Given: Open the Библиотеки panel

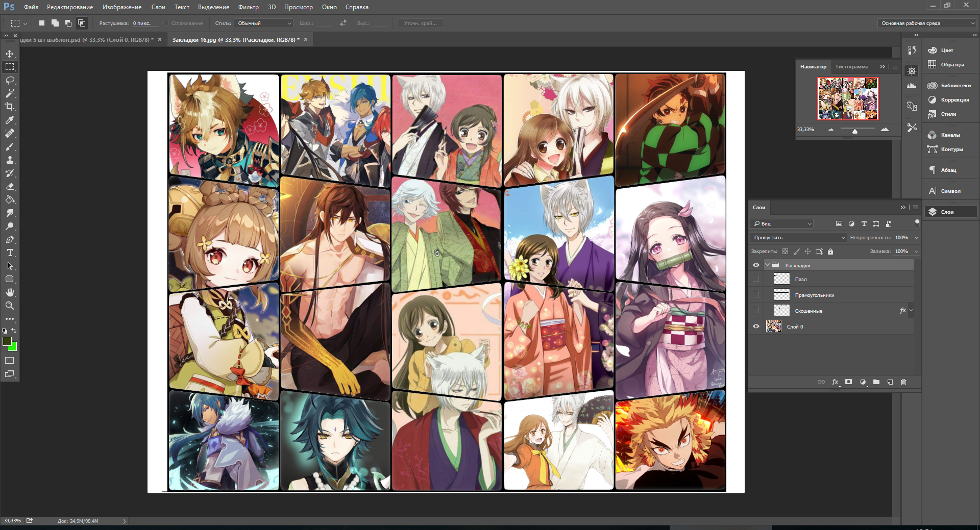Looking at the screenshot, I should (x=955, y=86).
